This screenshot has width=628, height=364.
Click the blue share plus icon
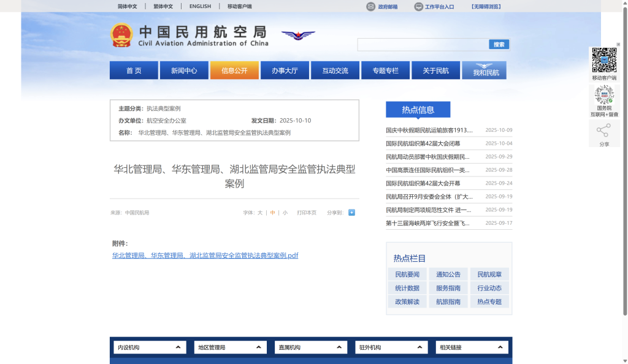[351, 213]
